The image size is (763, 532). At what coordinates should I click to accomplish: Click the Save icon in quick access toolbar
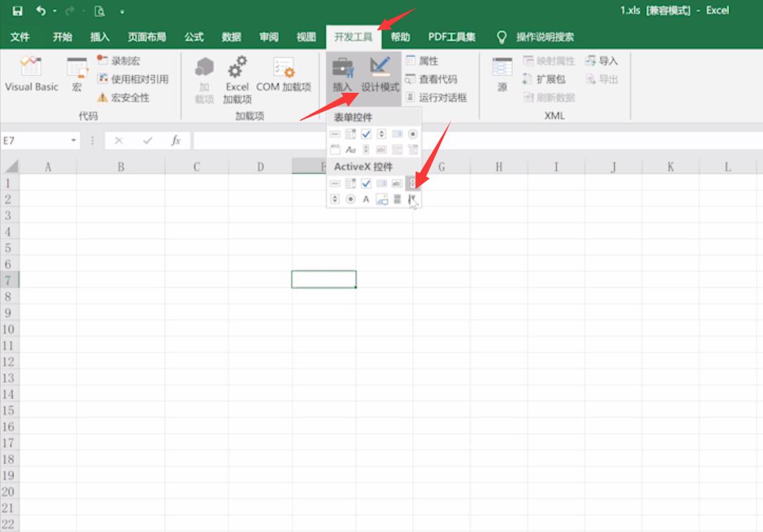click(18, 11)
